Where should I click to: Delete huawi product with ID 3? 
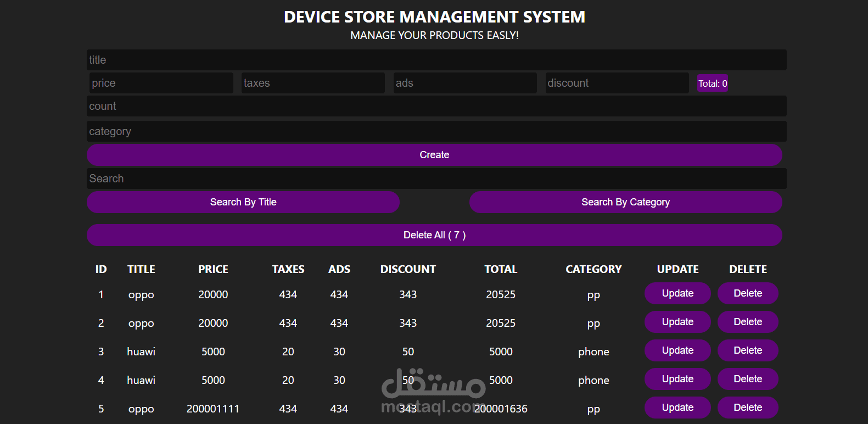pyautogui.click(x=748, y=350)
